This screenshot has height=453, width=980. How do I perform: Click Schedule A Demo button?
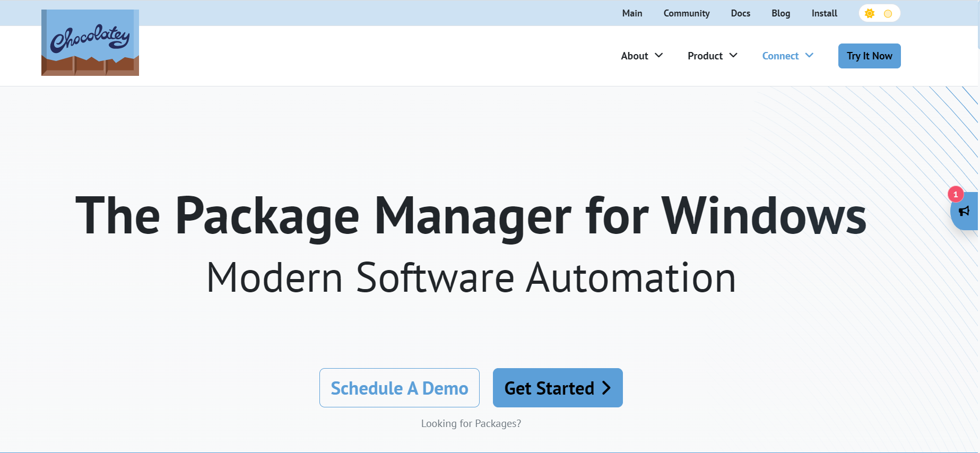coord(400,388)
